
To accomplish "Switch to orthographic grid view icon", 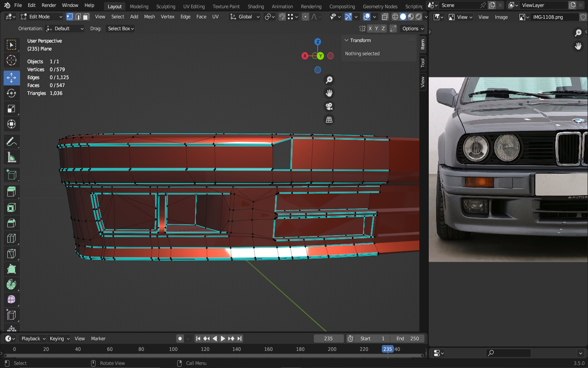I will (x=329, y=120).
